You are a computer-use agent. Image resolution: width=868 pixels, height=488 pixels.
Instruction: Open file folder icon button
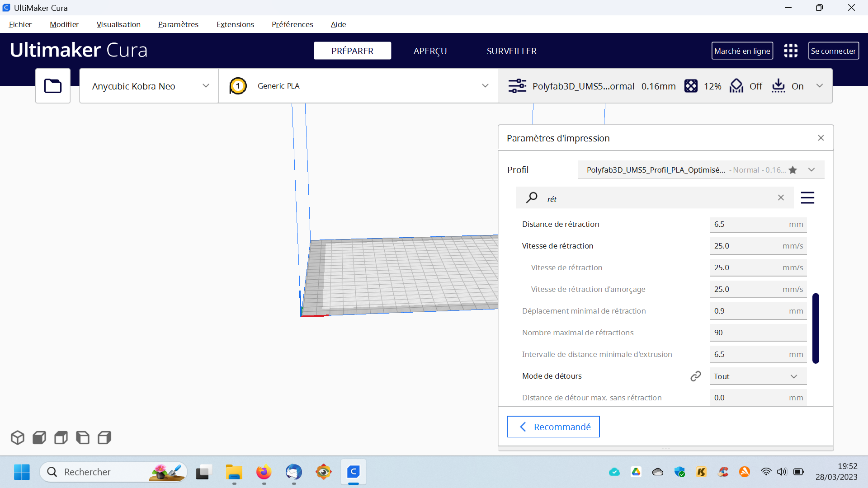[53, 86]
